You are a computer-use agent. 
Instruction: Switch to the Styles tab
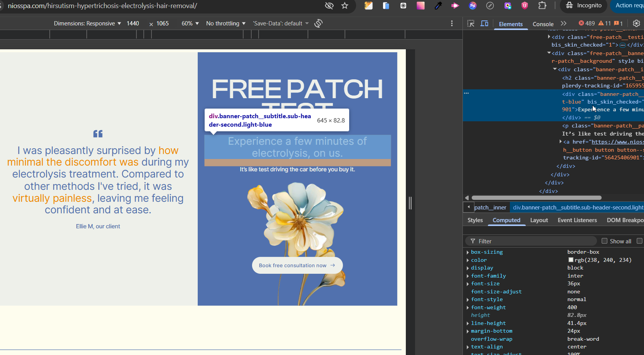click(x=475, y=220)
